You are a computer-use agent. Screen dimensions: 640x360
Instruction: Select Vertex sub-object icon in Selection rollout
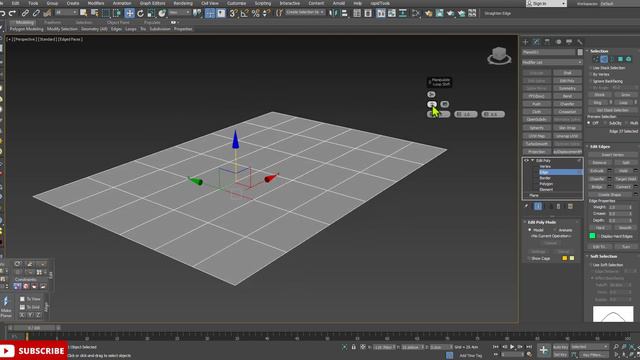point(596,59)
